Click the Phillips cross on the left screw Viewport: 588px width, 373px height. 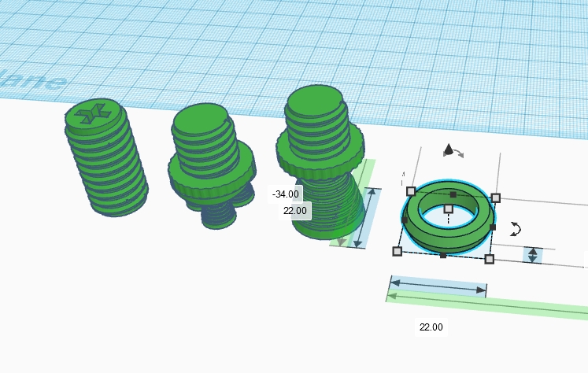(90, 113)
